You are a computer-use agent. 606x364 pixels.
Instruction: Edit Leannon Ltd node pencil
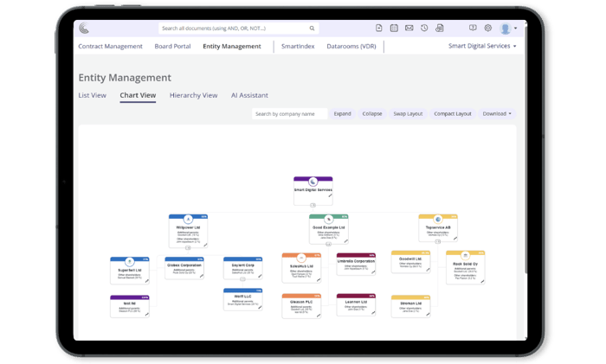tap(373, 313)
